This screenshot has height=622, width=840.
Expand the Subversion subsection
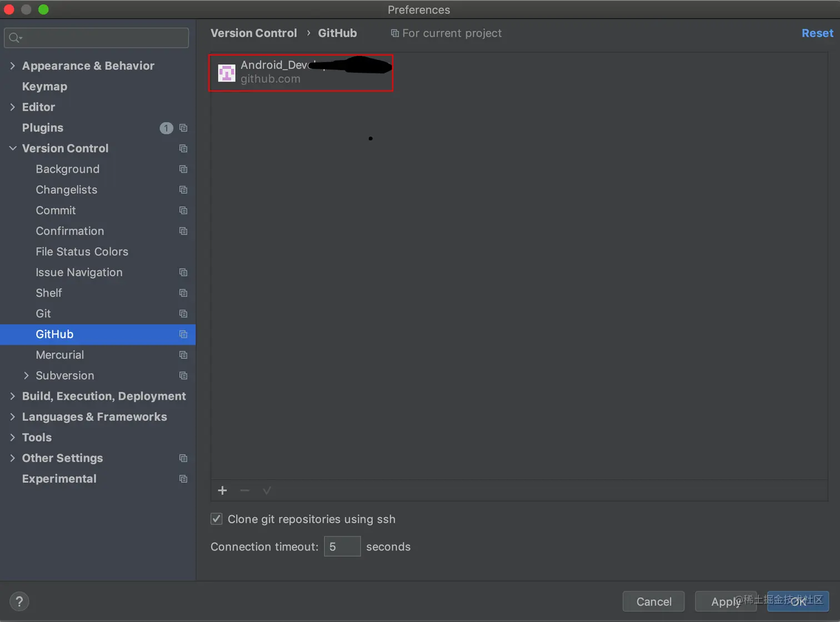[26, 375]
